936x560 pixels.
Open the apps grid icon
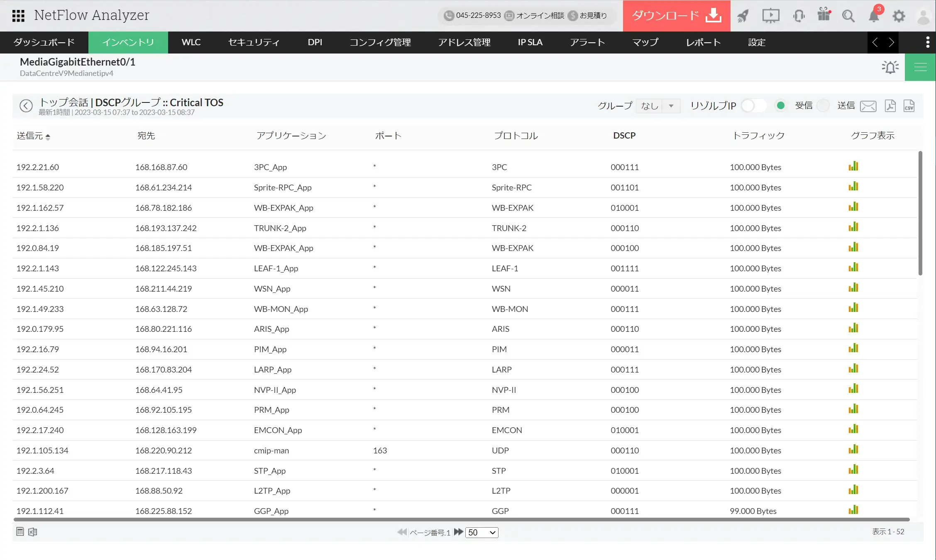[x=18, y=16]
